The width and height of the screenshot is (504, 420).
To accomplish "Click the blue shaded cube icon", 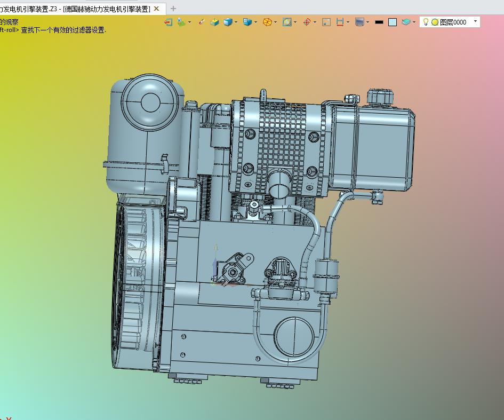I will click(228, 22).
